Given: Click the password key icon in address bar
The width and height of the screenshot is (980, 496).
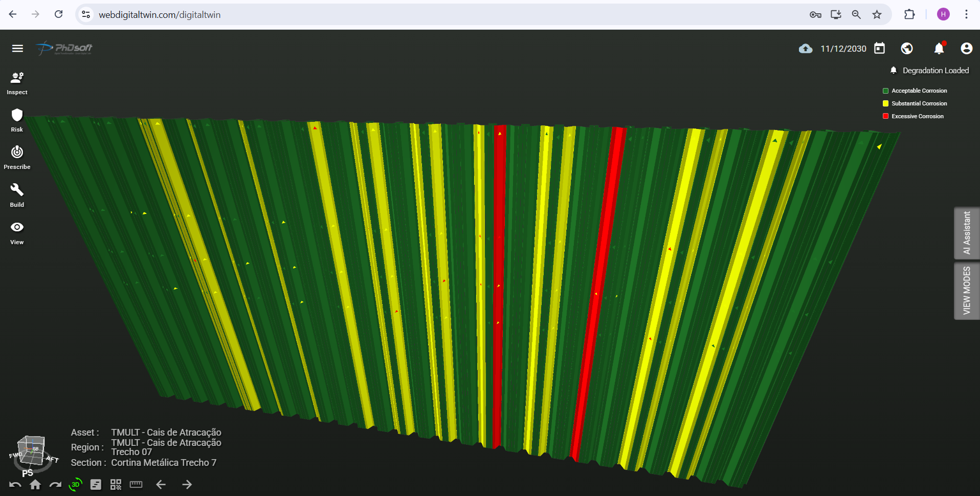Looking at the screenshot, I should pos(815,14).
